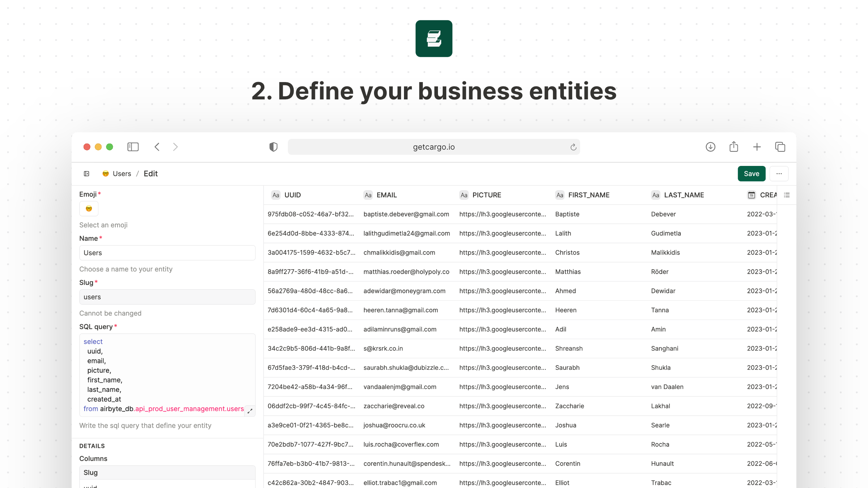Open the downloads icon
The image size is (868, 488).
[710, 147]
